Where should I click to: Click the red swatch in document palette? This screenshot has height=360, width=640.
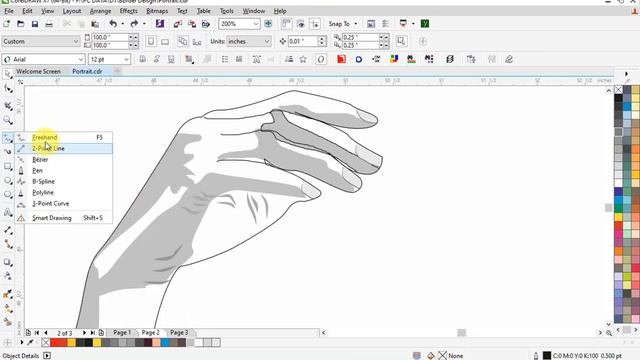(54, 342)
